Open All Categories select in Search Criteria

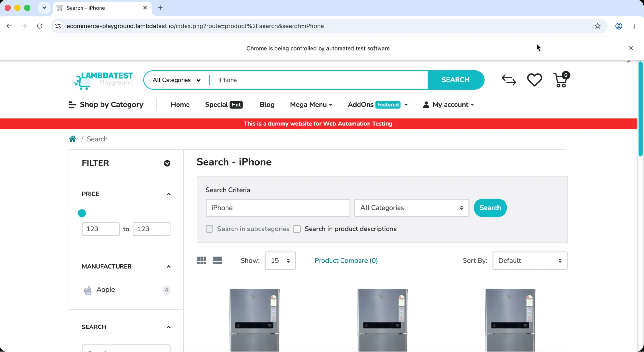(x=412, y=208)
